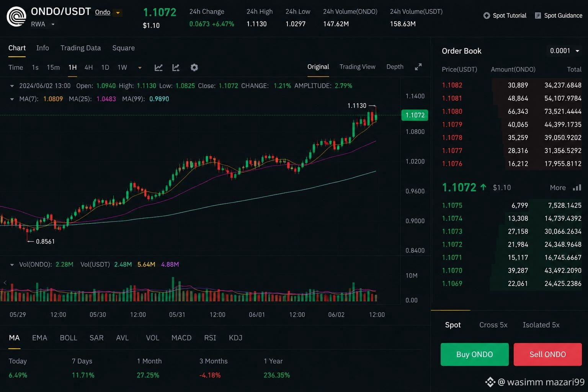Switch to the Chart tab
This screenshot has height=392, width=588.
coord(17,48)
